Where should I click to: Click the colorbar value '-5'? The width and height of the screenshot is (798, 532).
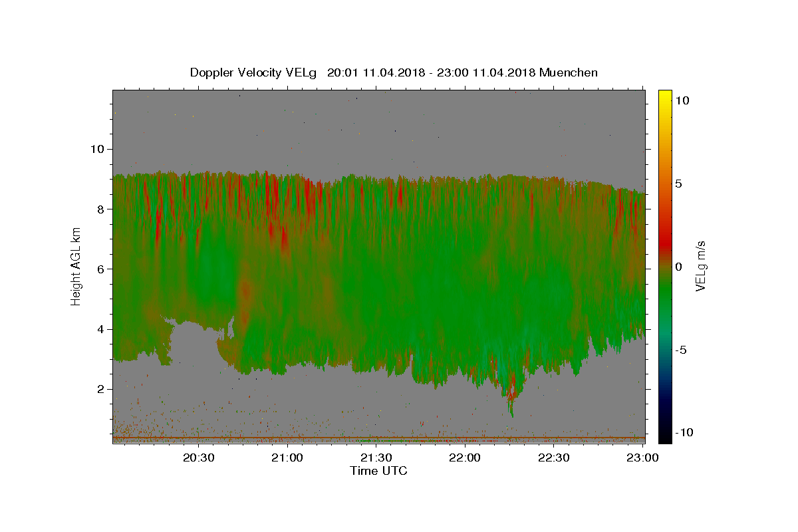(x=683, y=350)
